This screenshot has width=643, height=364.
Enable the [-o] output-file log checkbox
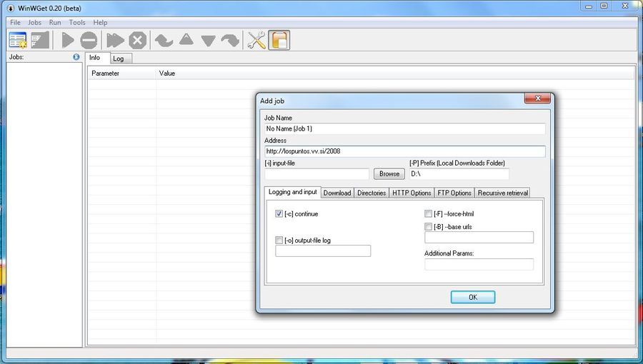point(279,241)
